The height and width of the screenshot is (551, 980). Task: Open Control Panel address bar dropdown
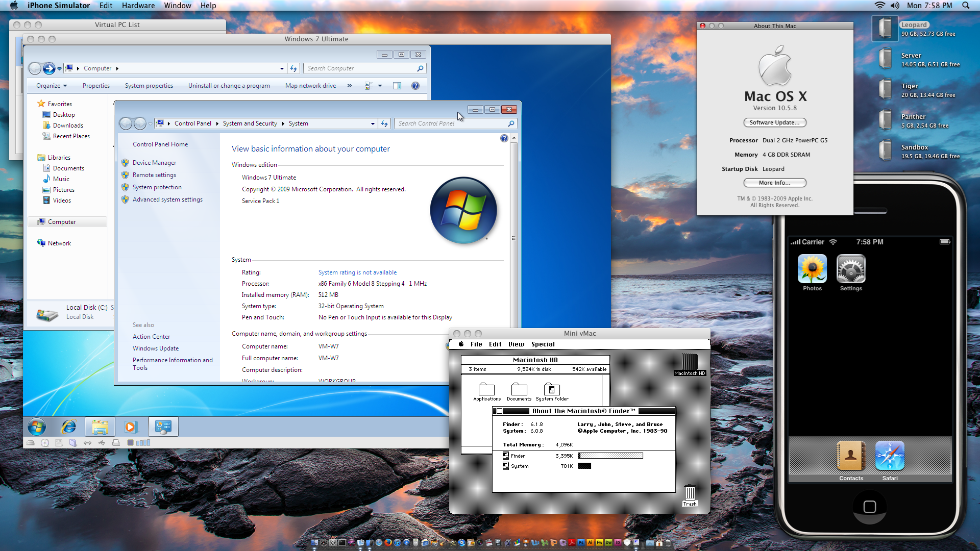pos(373,123)
